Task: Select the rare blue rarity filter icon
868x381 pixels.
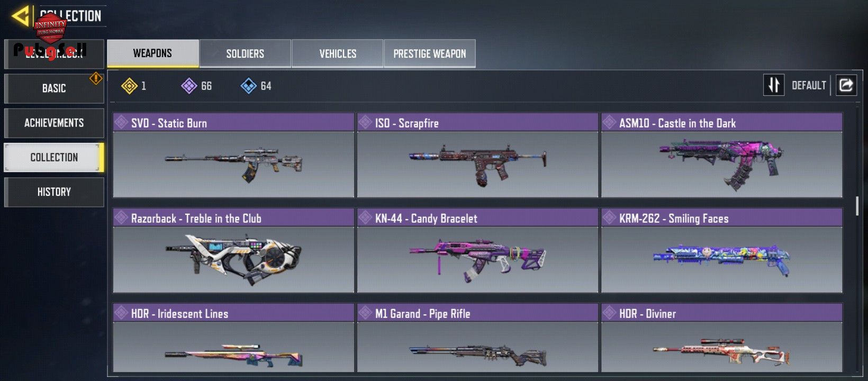Action: pos(249,86)
